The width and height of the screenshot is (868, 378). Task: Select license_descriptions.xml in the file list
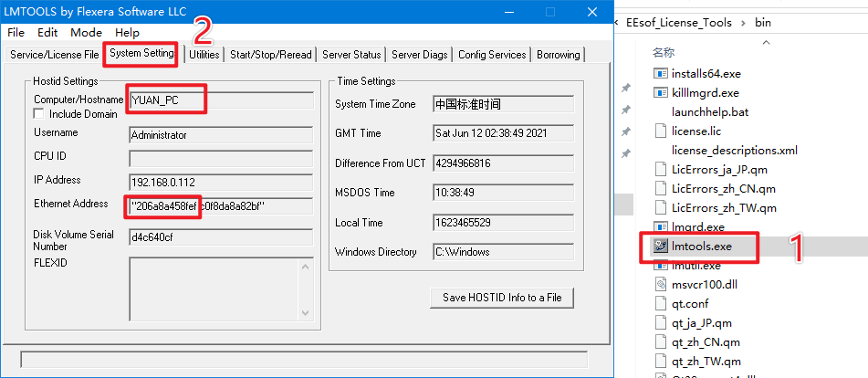click(x=734, y=150)
